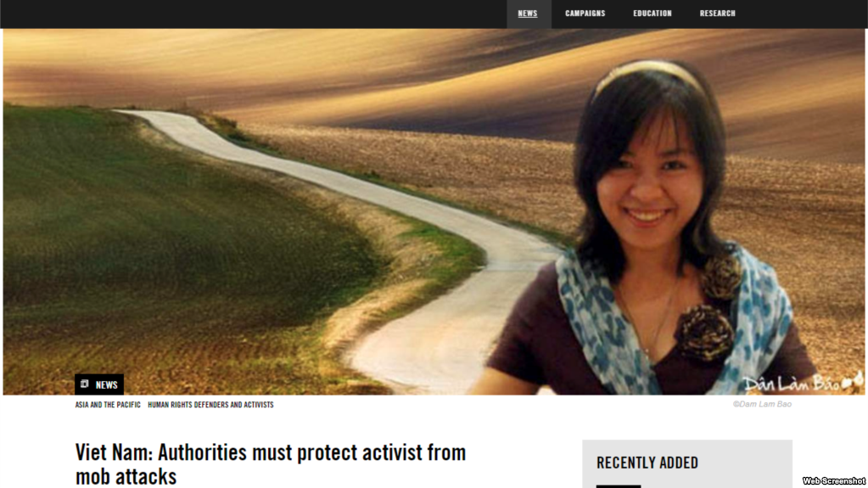Go to the CAMPAIGNS menu item

click(585, 14)
